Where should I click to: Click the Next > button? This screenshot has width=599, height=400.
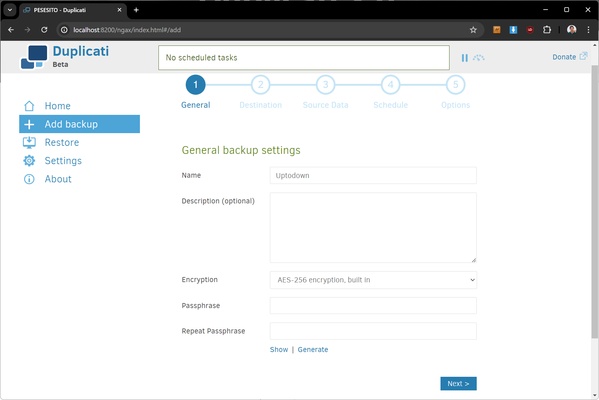pyautogui.click(x=458, y=384)
